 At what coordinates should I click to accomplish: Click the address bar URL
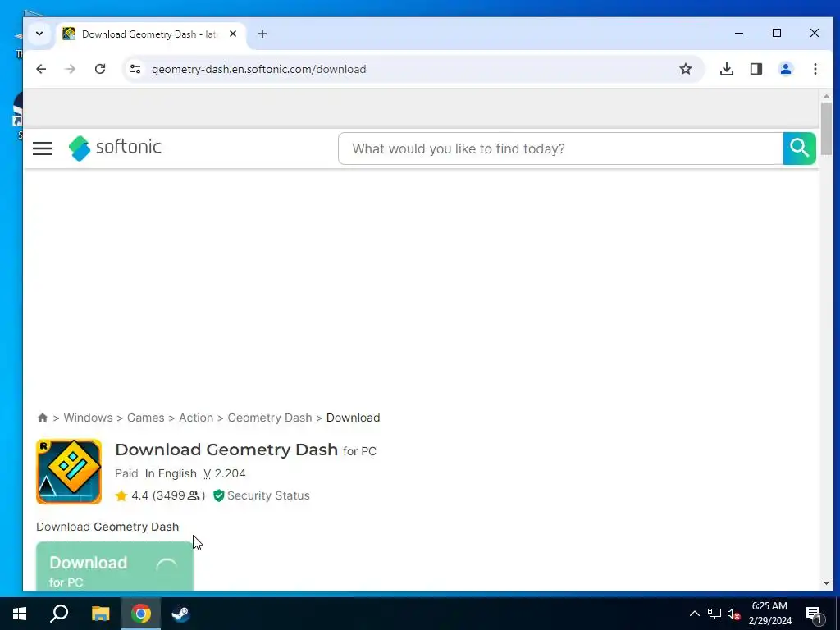click(258, 69)
